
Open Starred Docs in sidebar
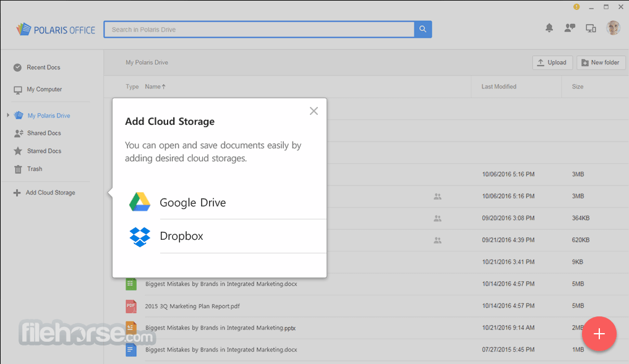[x=44, y=151]
